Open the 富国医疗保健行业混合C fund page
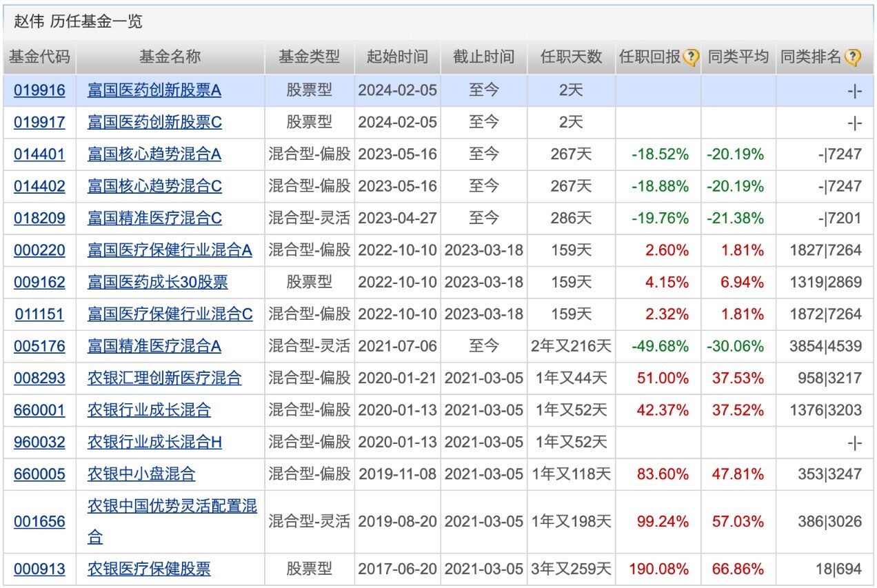The width and height of the screenshot is (877, 588). (170, 314)
